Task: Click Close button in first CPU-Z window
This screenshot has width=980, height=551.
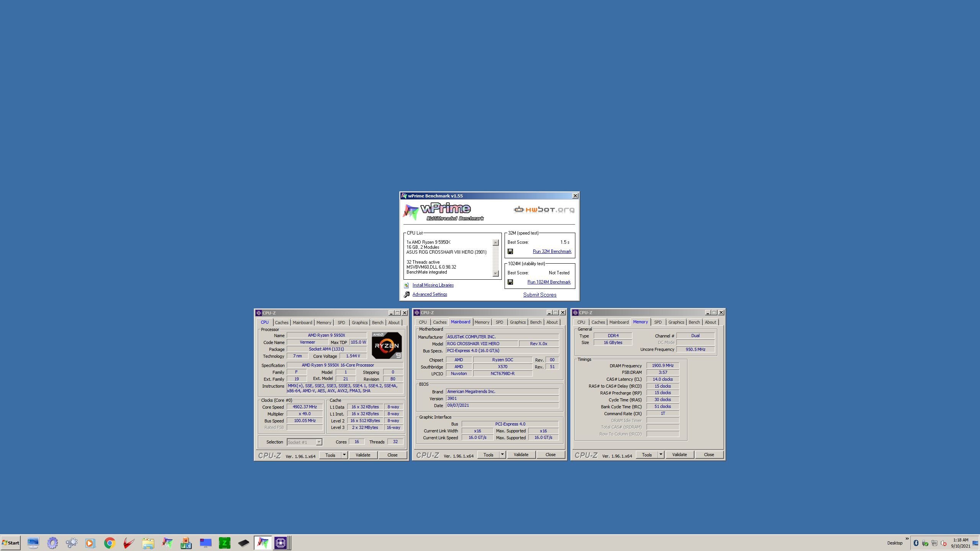Action: [x=392, y=455]
